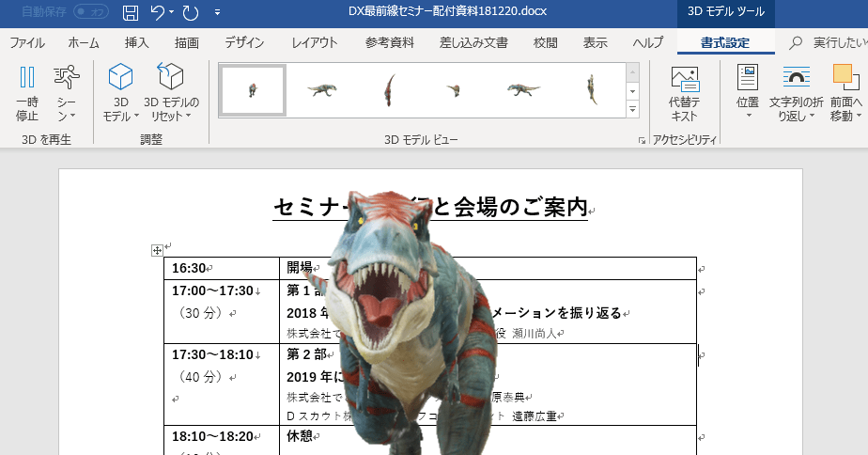Switch to the 挿入 tab

(137, 42)
